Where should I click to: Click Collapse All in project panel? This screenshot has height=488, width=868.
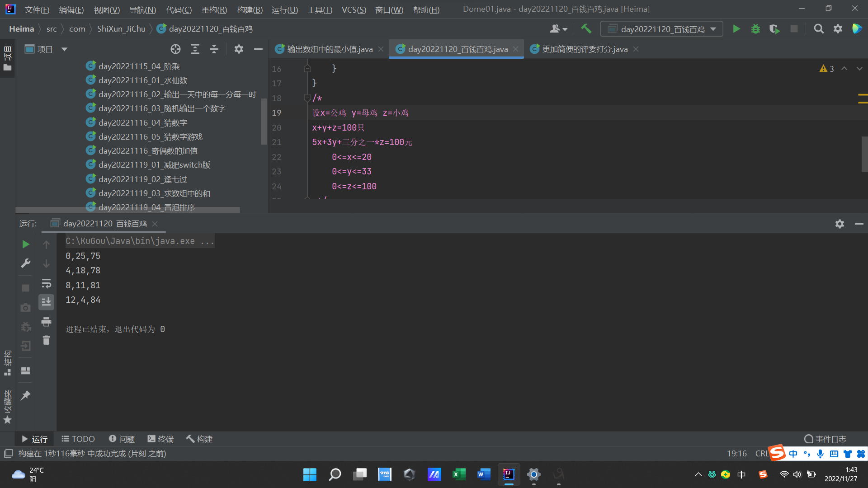(214, 49)
